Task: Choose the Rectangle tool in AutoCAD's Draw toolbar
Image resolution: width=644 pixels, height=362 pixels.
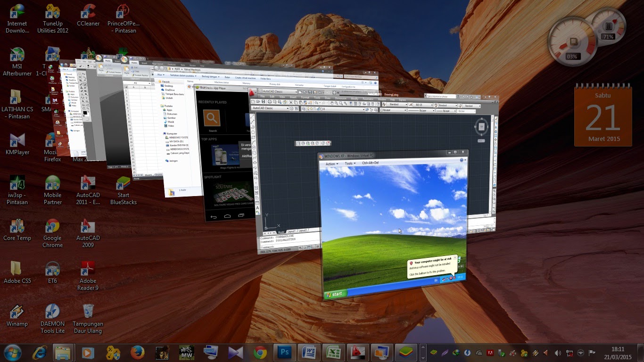Action: tap(253, 137)
